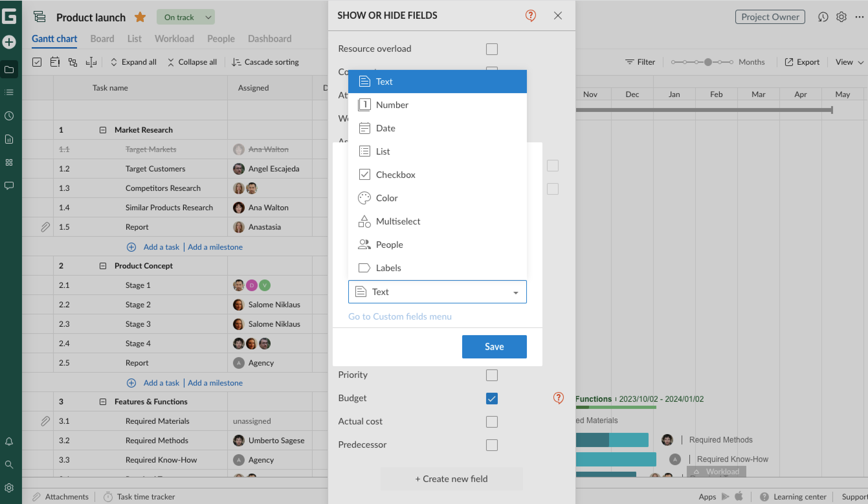Open the Reports icon in sidebar
This screenshot has height=504, width=868.
click(9, 139)
